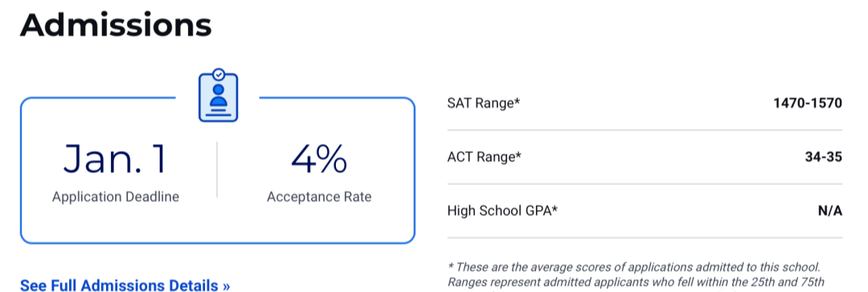This screenshot has height=292, width=868.
Task: Click the Acceptance Rate label
Action: 319,197
